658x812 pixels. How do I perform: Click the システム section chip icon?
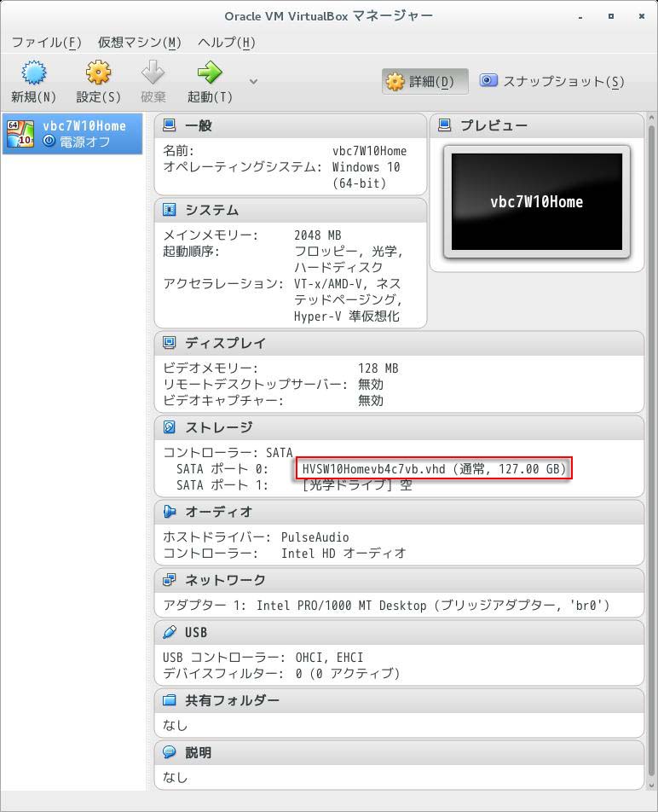(x=169, y=209)
